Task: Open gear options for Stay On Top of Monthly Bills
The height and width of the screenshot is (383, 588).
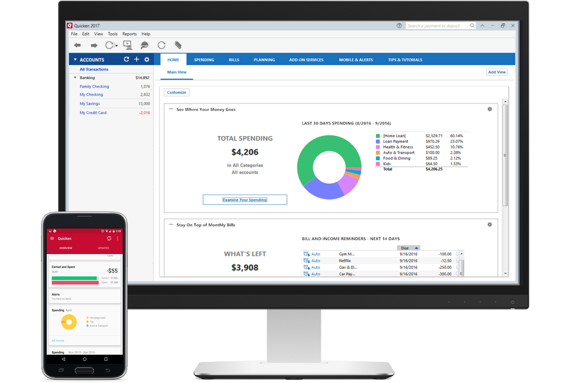Action: click(x=490, y=224)
